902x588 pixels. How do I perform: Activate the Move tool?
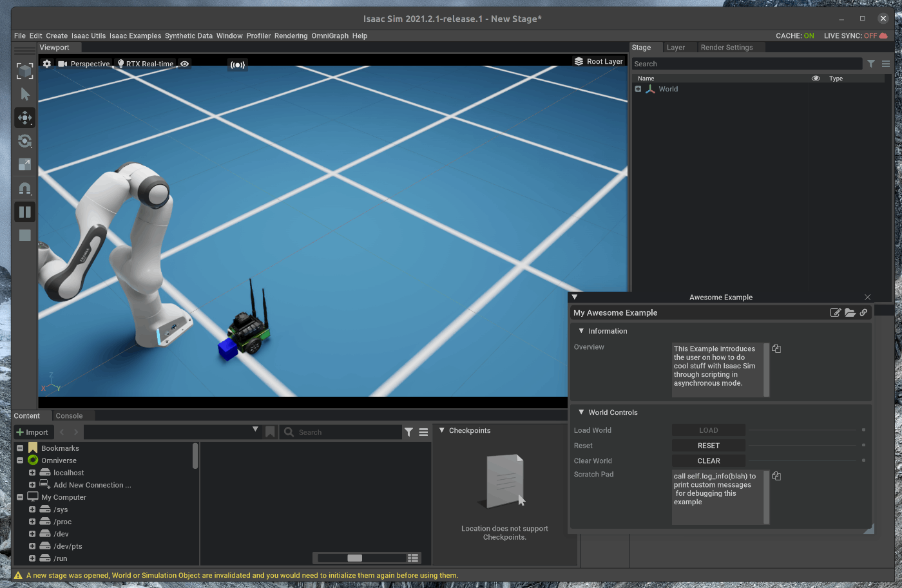(24, 118)
